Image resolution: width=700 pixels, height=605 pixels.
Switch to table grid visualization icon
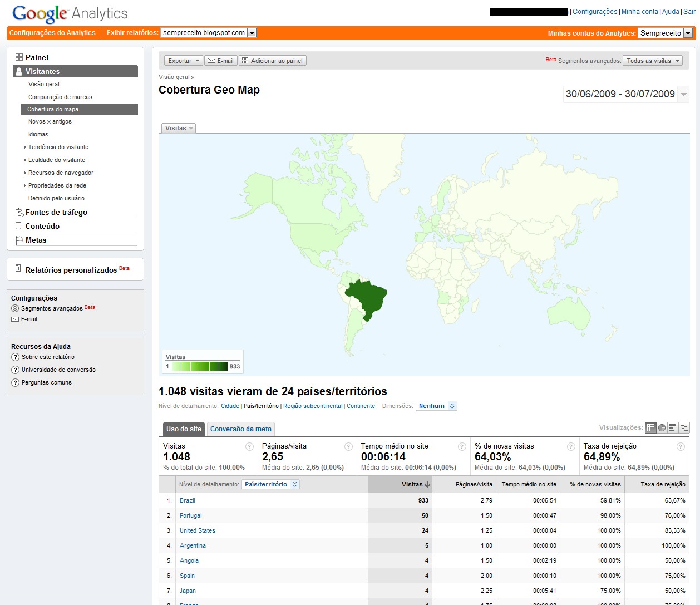[650, 427]
